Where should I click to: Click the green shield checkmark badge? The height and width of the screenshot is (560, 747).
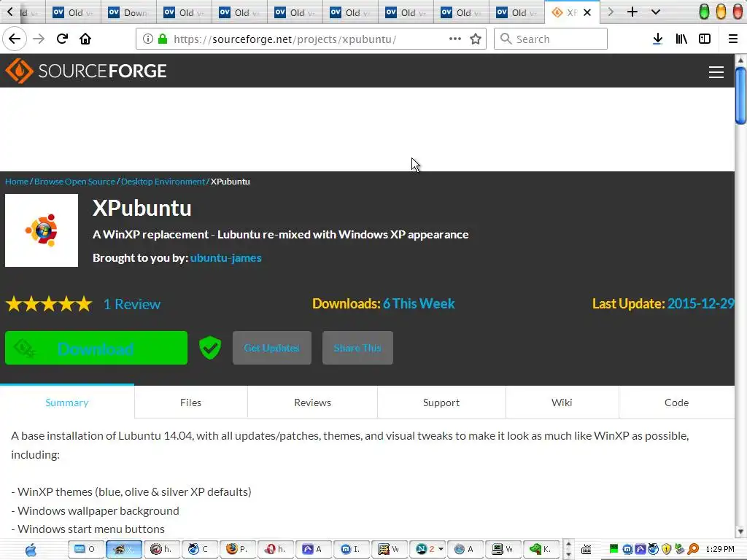(209, 348)
